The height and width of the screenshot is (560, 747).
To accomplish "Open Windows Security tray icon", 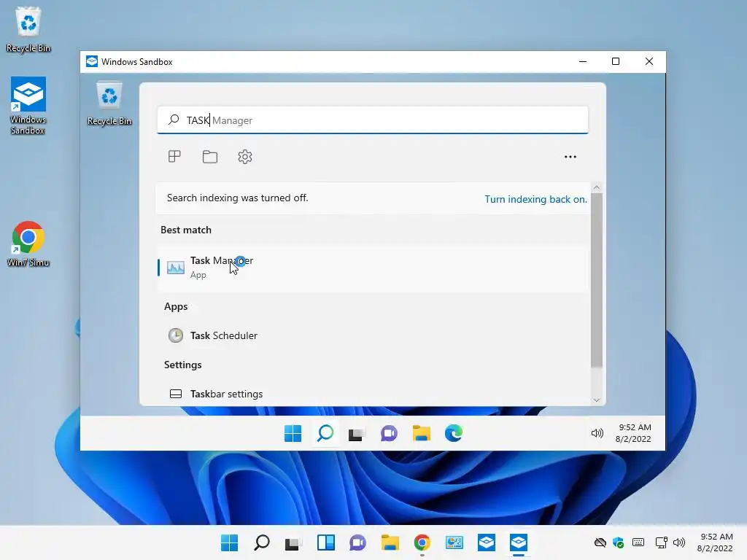I will [619, 542].
